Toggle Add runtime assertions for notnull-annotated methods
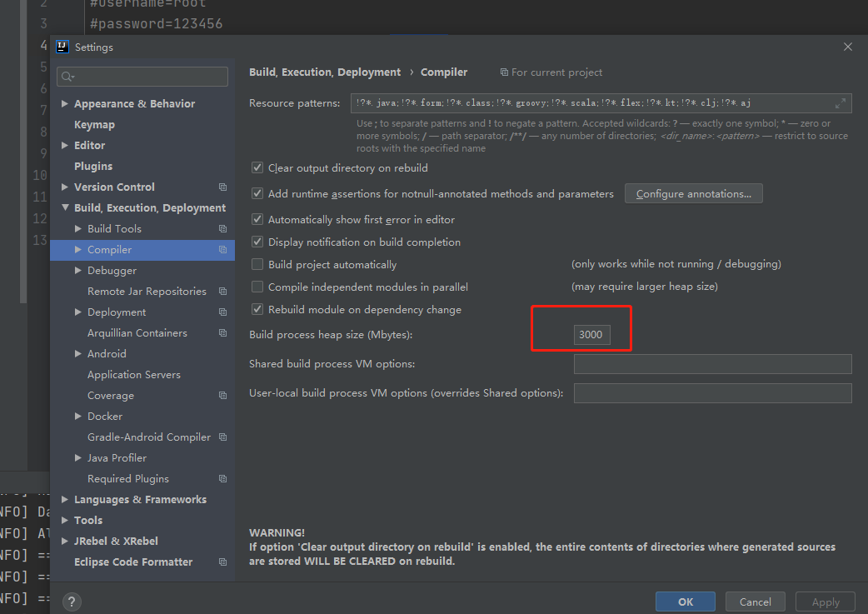The width and height of the screenshot is (868, 614). point(257,193)
